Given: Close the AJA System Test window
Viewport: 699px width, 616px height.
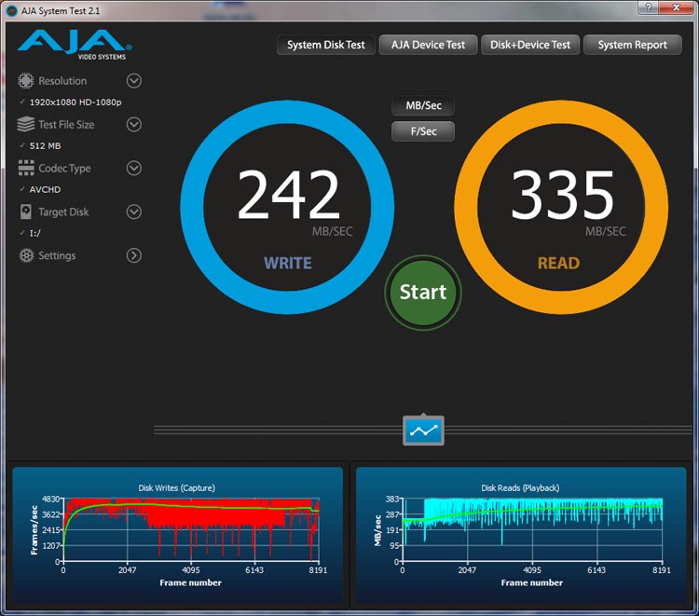Looking at the screenshot, I should pyautogui.click(x=676, y=7).
